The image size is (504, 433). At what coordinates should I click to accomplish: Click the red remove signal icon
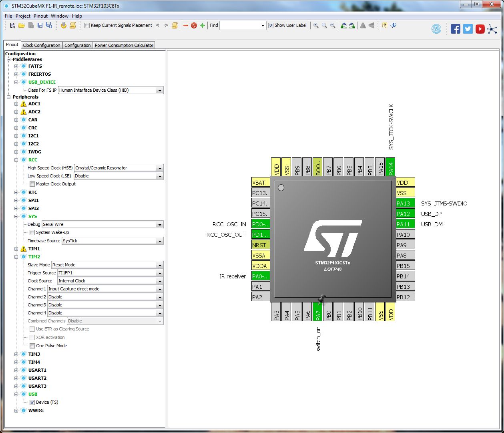pyautogui.click(x=185, y=25)
